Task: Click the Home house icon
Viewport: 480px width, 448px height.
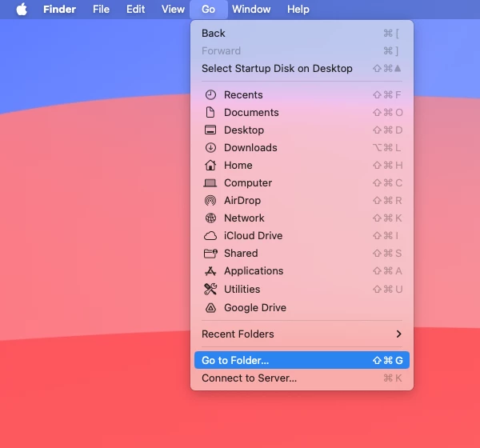Action: click(210, 166)
